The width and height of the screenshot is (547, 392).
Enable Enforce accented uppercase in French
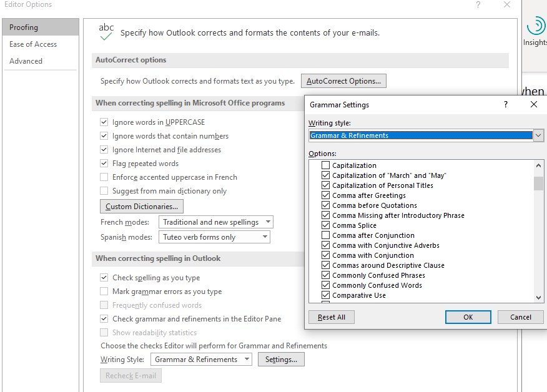104,177
